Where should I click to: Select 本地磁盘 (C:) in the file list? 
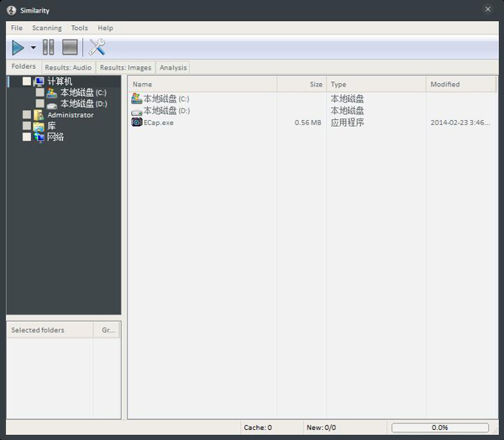(166, 98)
